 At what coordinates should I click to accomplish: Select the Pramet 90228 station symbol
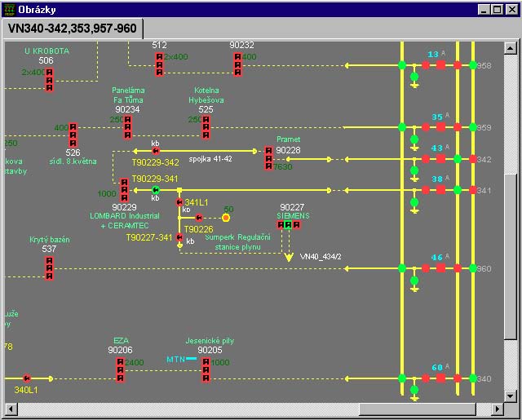coord(268,159)
